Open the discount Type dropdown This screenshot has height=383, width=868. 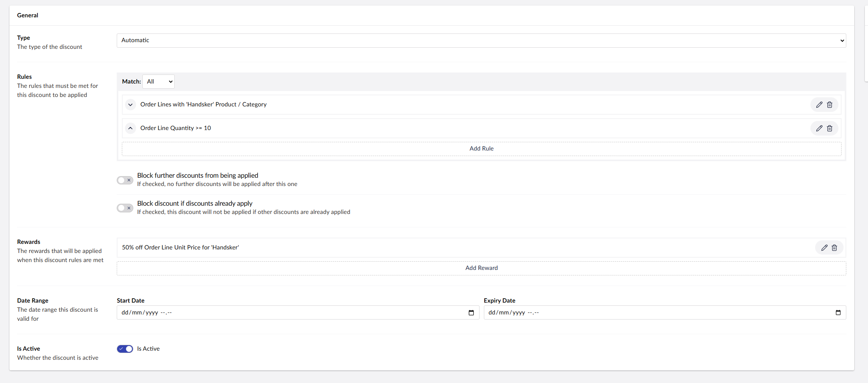pos(481,41)
